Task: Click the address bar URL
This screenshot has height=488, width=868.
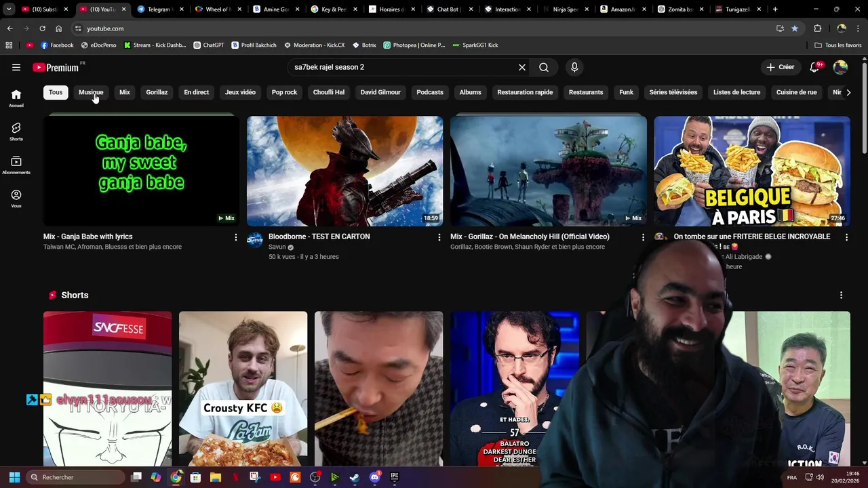Action: click(x=105, y=28)
